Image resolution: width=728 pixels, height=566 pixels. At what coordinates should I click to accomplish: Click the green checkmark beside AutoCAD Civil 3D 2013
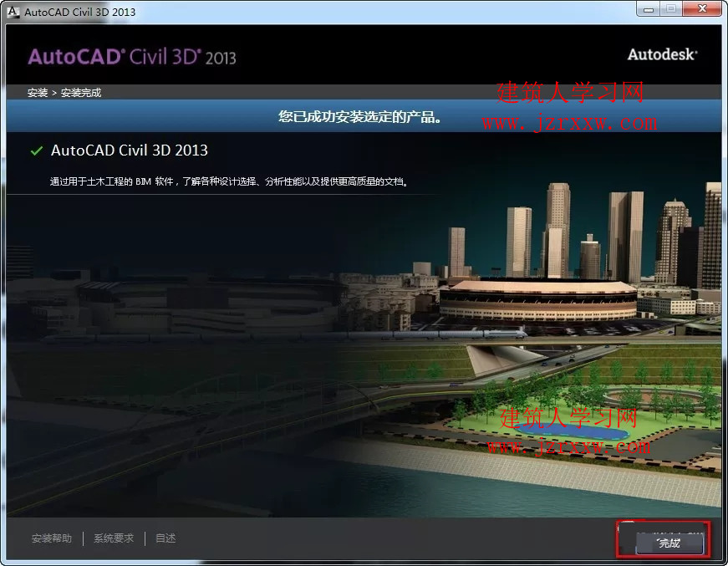(x=36, y=150)
